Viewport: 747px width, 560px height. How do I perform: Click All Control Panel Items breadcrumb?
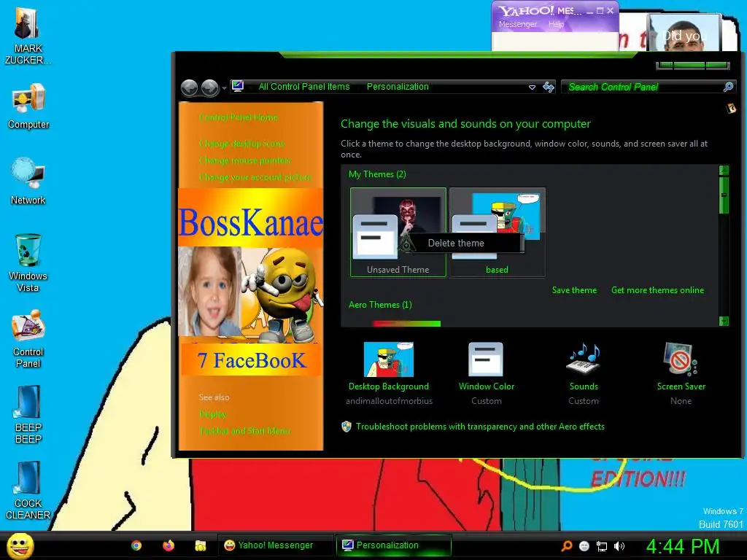click(x=304, y=87)
